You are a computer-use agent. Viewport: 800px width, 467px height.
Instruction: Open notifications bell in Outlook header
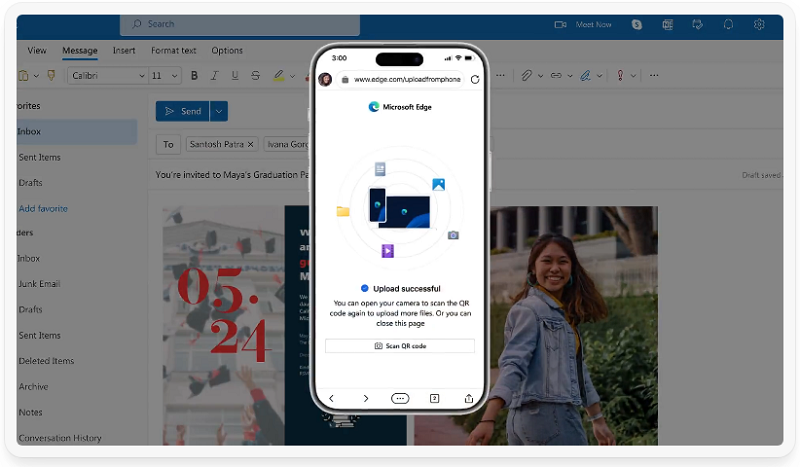[728, 24]
